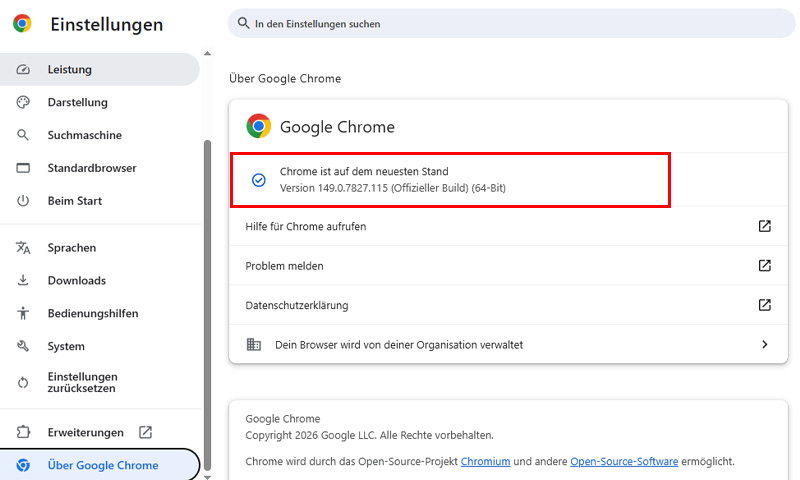Open the Leistung settings section
800x480 pixels.
[99, 69]
